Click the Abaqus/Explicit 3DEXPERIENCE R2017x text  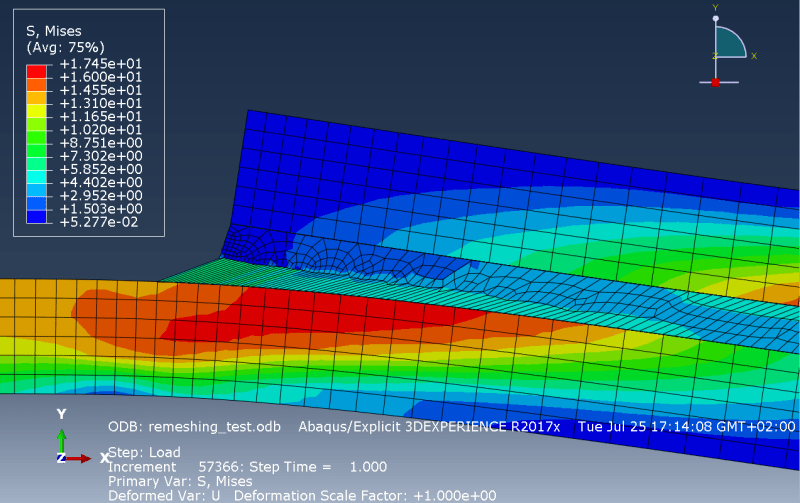pyautogui.click(x=429, y=427)
